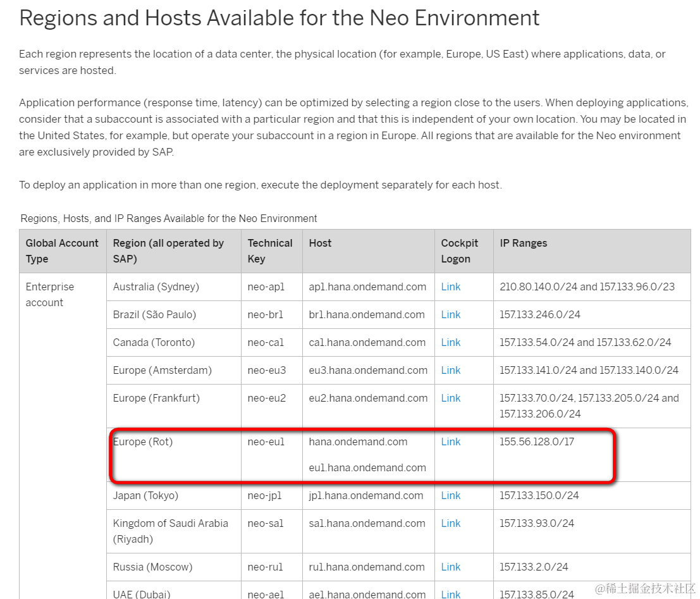Click host 'eu3.hana.ondemand.com'

coord(368,370)
